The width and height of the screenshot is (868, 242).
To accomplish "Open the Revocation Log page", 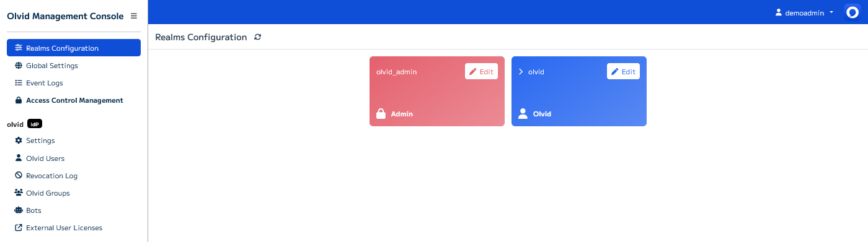I will pos(74,175).
